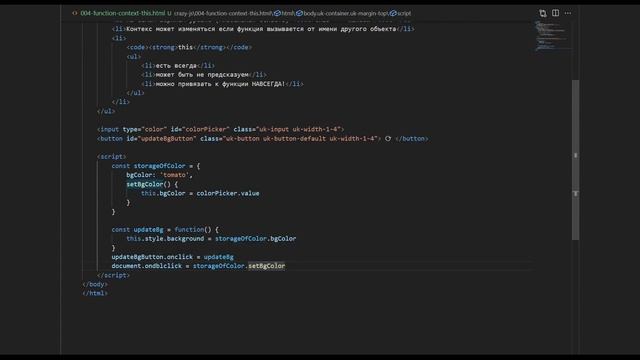Click the bgColor property key
The width and height of the screenshot is (640, 360).
point(141,175)
